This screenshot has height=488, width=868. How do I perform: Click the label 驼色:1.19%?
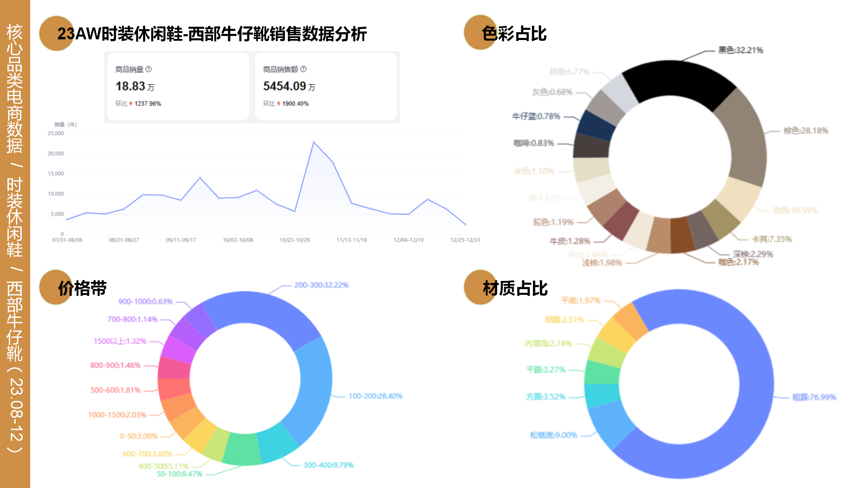(553, 222)
